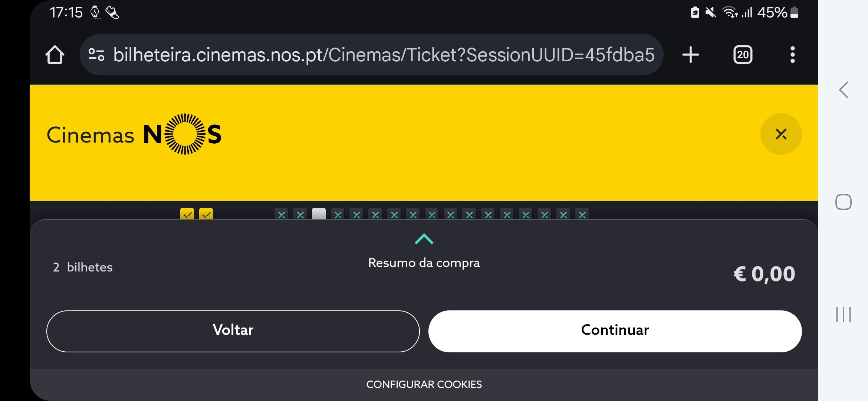Focus the bilheteira.cinemas.nos.pt address bar

pyautogui.click(x=384, y=55)
